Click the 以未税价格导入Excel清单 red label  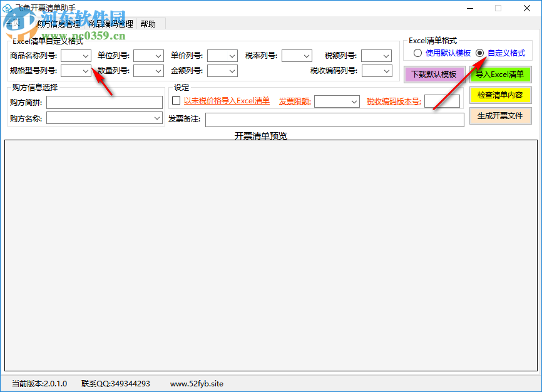point(227,101)
